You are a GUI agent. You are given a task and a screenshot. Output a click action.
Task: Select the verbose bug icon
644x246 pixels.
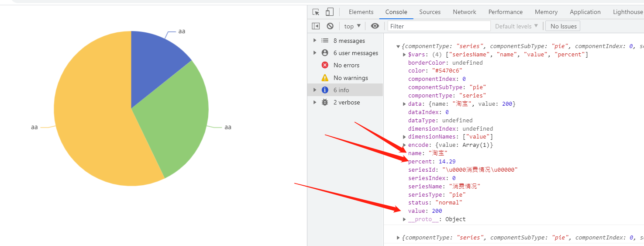(x=325, y=102)
